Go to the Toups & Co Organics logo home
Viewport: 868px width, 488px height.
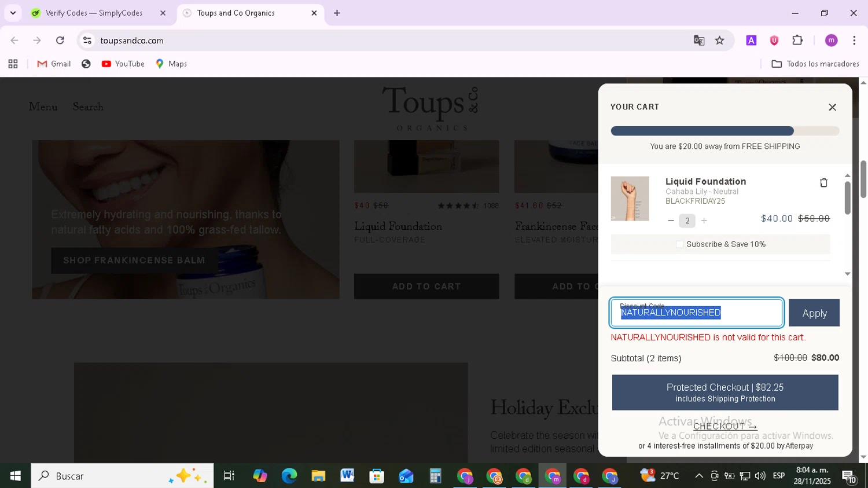coord(430,108)
